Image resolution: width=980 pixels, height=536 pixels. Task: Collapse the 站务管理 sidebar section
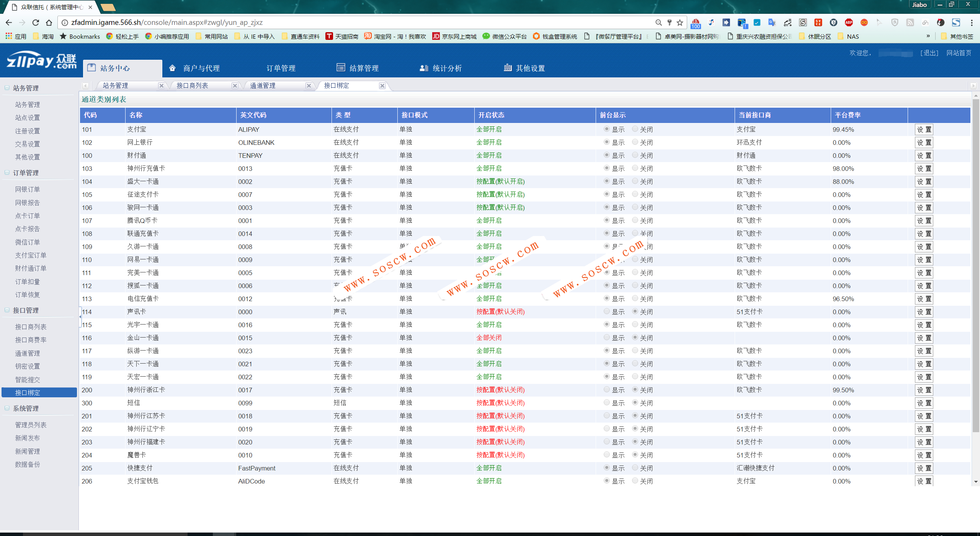[x=7, y=88]
